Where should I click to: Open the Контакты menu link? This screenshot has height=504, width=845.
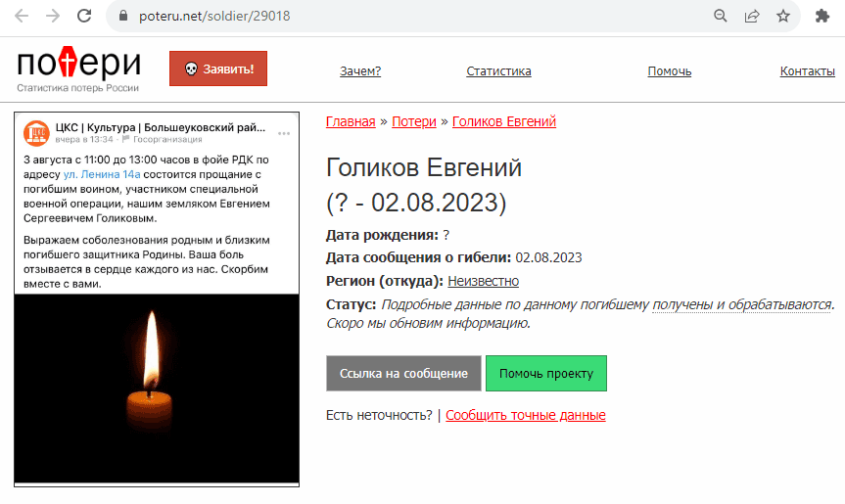click(807, 71)
